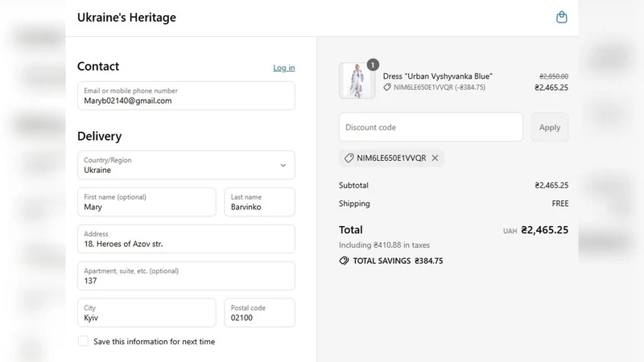
Task: Click the FREE shipping value
Action: click(560, 204)
